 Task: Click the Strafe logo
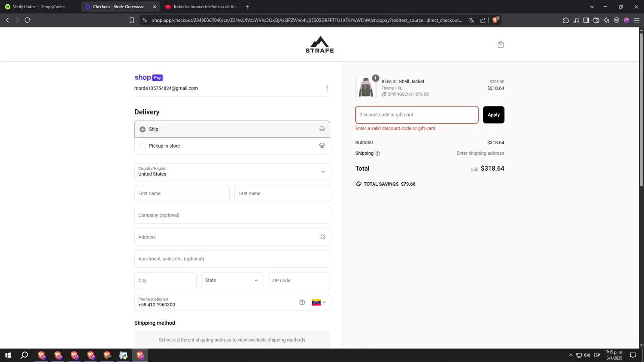click(x=319, y=45)
